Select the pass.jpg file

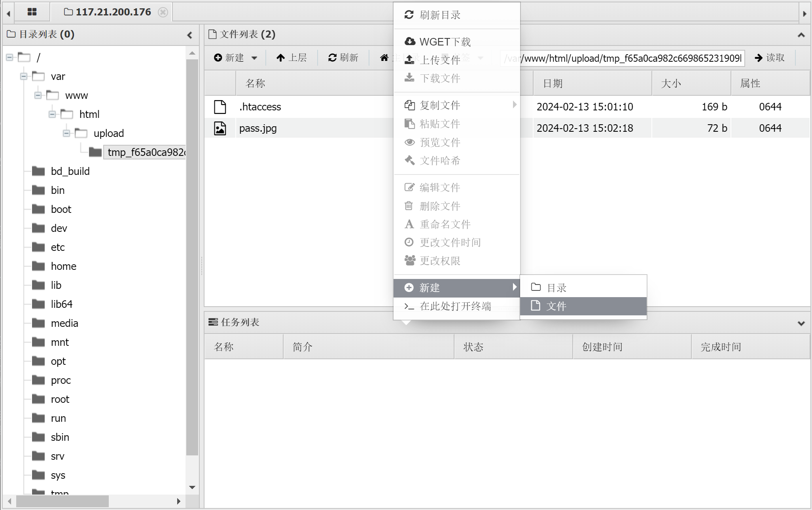(x=258, y=128)
